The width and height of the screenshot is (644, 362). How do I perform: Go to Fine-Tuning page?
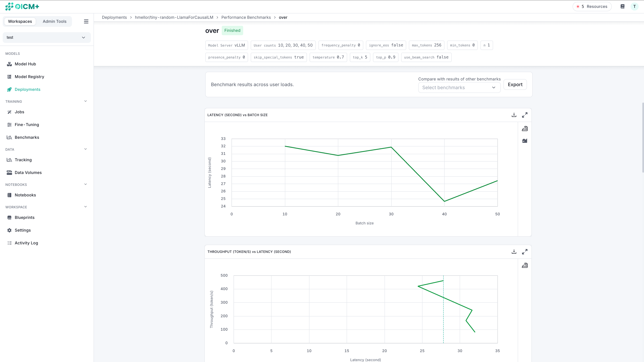point(27,125)
